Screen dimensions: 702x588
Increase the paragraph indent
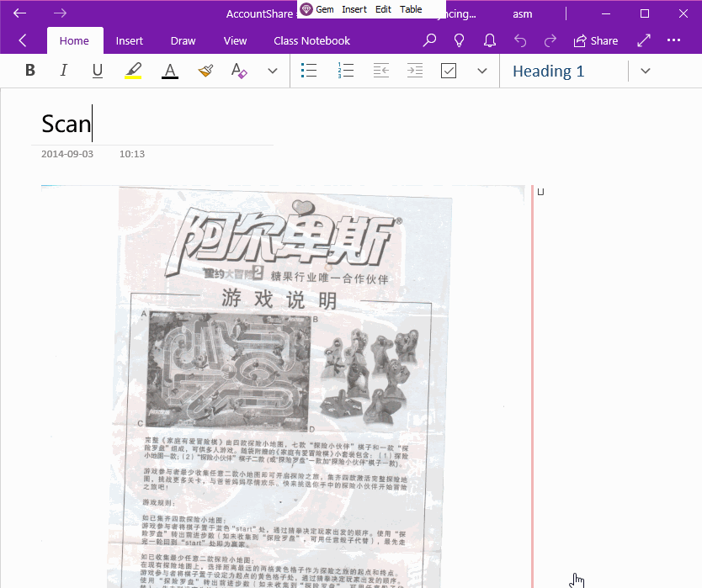point(415,71)
